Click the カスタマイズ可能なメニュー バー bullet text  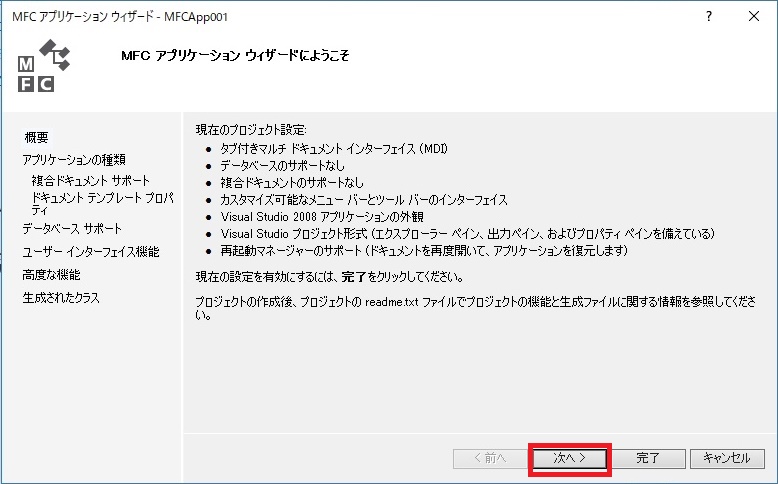tap(364, 200)
